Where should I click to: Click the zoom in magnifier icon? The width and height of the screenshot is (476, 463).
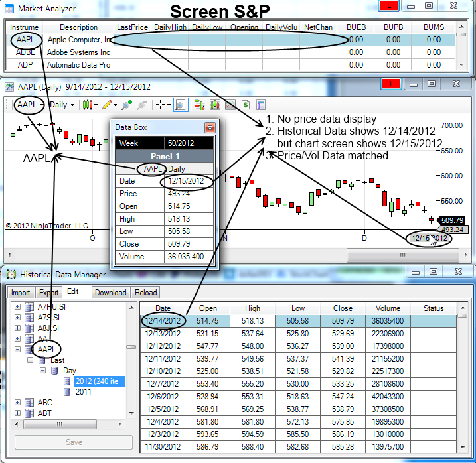[x=127, y=105]
